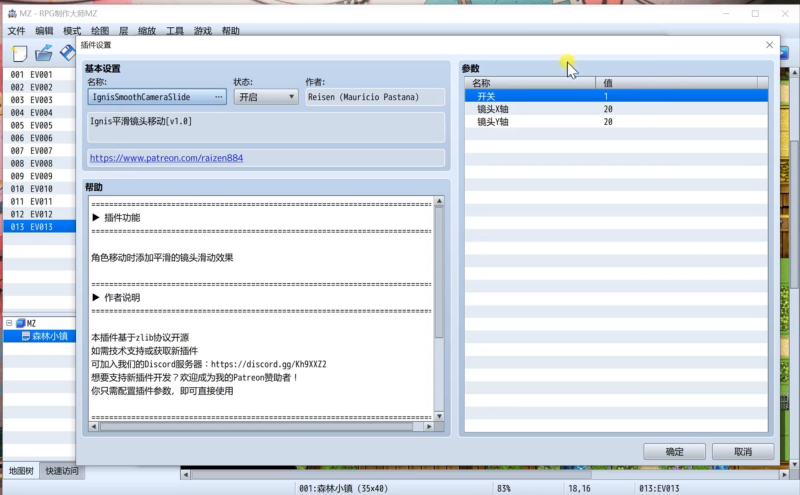Image resolution: width=800 pixels, height=495 pixels.
Task: Click the right arrow of help horizontal scrollbar
Action: (429, 426)
